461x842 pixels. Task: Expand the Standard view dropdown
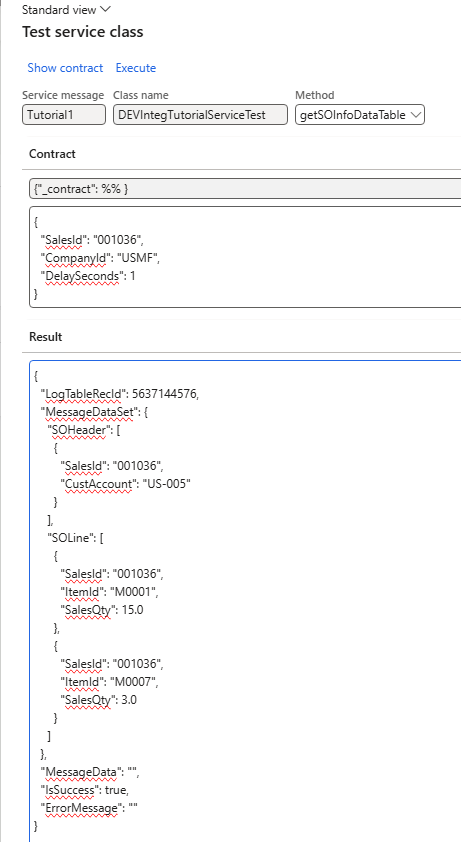66,9
